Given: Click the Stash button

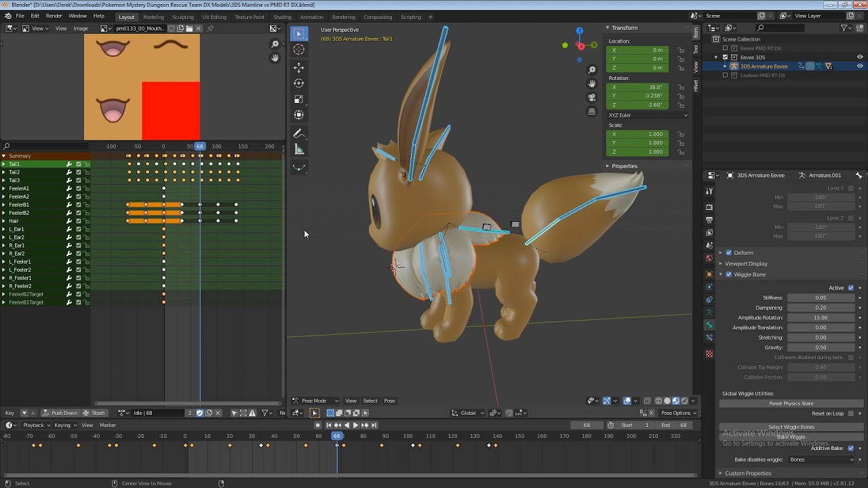Looking at the screenshot, I should (94, 413).
